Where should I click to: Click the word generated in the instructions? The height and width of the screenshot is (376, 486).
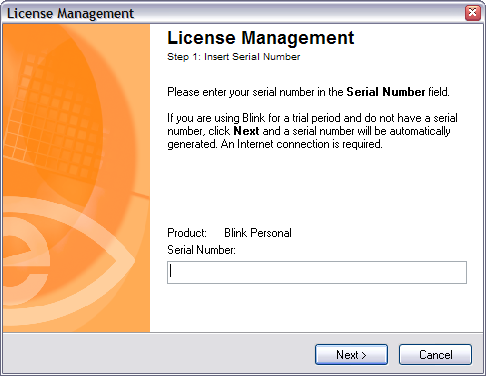[x=192, y=144]
